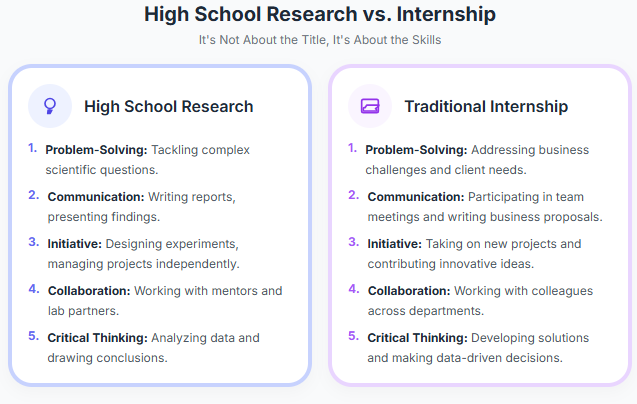Open the 'Traditional Internship' card heading
637x404 pixels.
486,106
